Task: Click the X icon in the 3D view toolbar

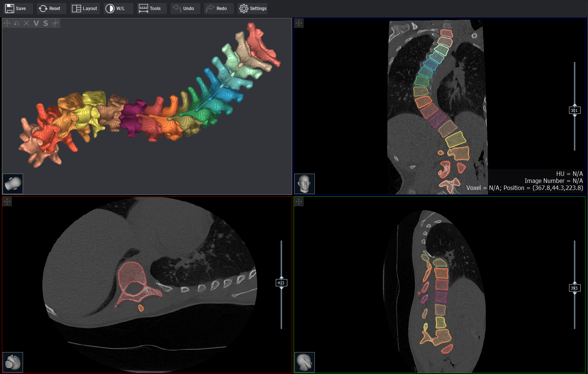Action: coord(26,23)
